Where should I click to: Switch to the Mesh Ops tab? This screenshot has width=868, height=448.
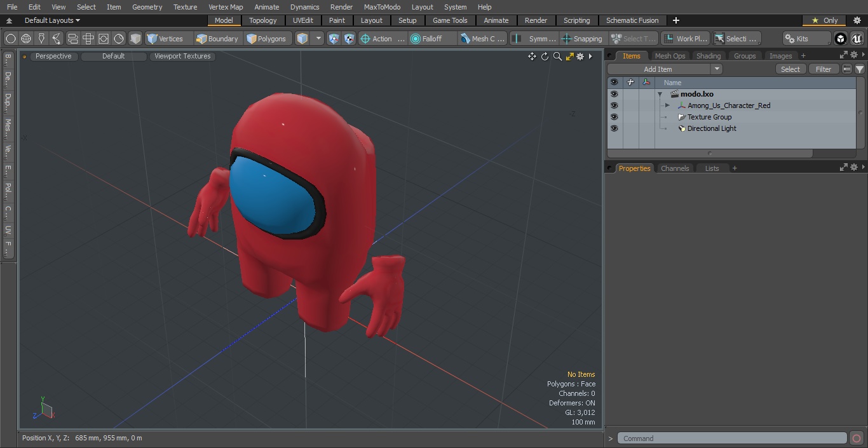[x=670, y=56]
